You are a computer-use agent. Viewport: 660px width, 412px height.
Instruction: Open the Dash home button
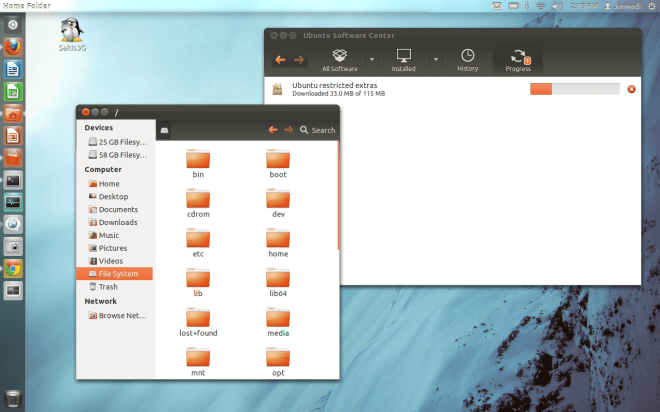coord(13,25)
